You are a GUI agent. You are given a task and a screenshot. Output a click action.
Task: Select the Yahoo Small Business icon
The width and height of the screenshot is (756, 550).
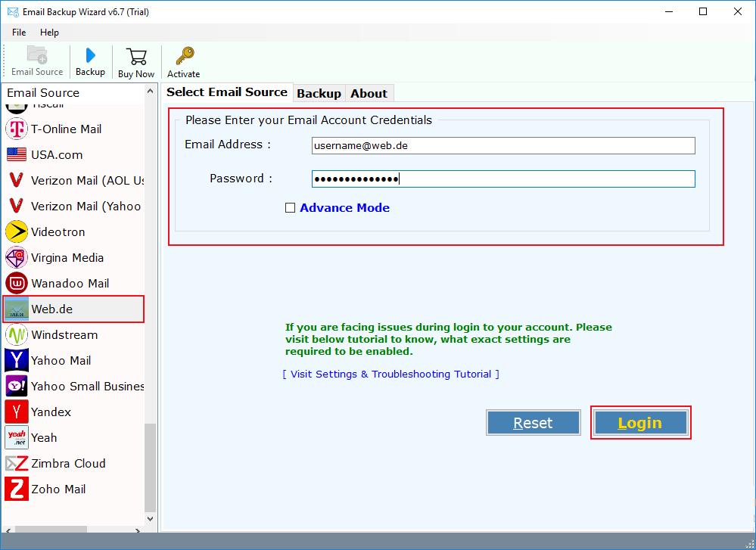[x=17, y=386]
